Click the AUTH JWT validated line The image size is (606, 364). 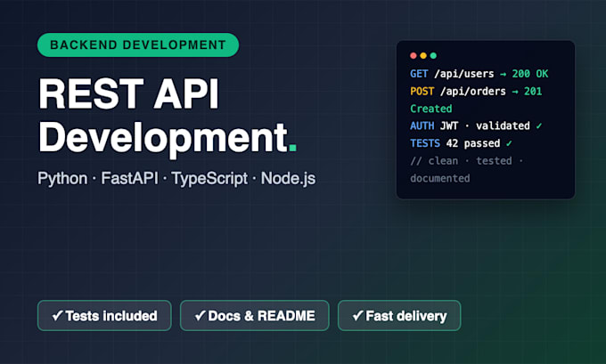476,125
